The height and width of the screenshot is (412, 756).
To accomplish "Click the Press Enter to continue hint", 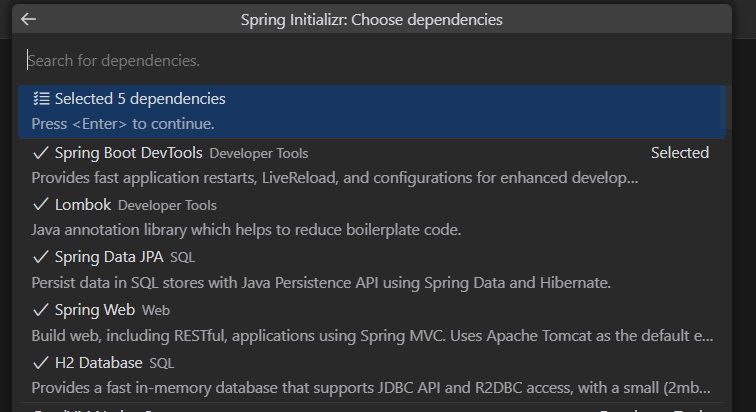I will coord(123,124).
